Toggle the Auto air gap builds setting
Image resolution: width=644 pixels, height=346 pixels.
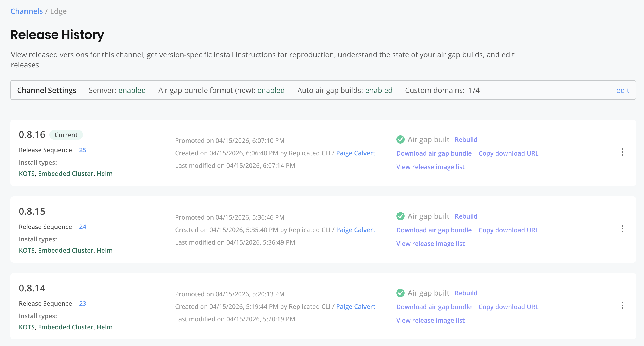pos(379,90)
